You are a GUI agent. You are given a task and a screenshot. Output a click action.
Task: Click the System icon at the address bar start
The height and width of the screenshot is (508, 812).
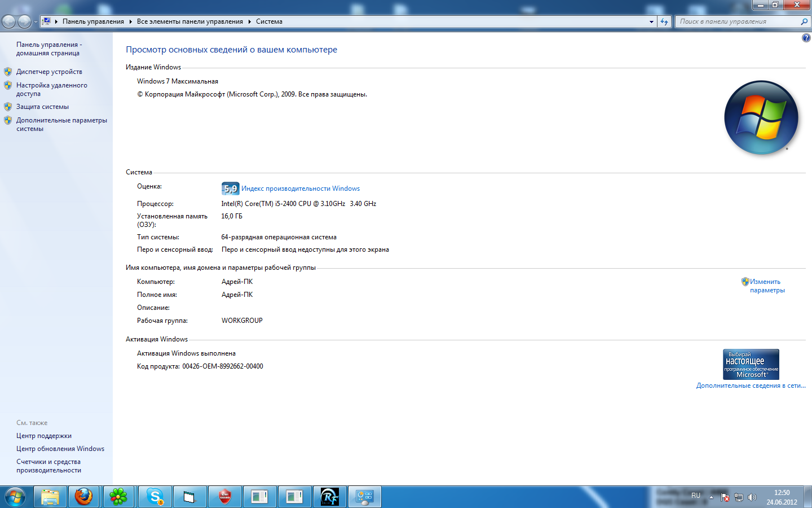click(47, 21)
